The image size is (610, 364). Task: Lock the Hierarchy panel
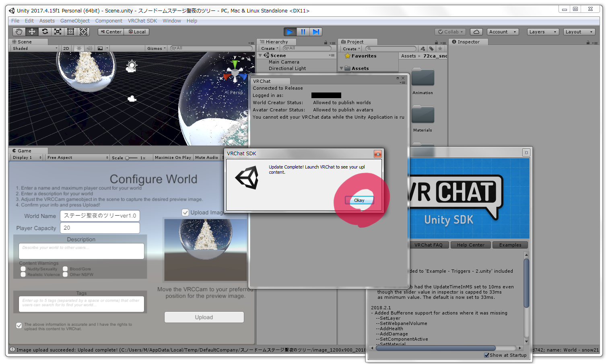point(326,42)
